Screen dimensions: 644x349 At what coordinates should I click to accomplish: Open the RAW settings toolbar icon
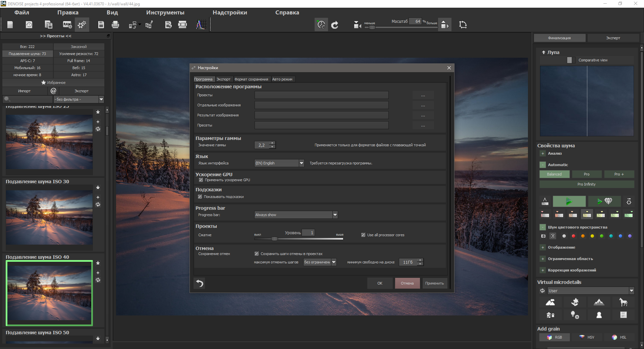coord(67,25)
